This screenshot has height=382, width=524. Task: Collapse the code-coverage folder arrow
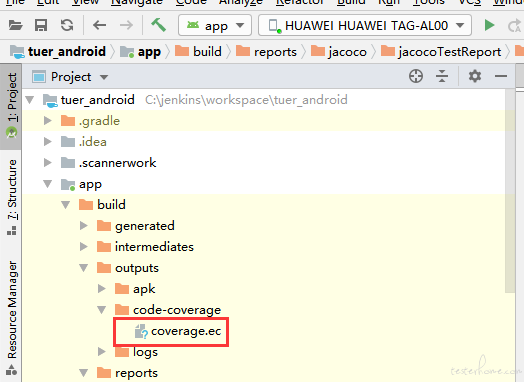[102, 310]
